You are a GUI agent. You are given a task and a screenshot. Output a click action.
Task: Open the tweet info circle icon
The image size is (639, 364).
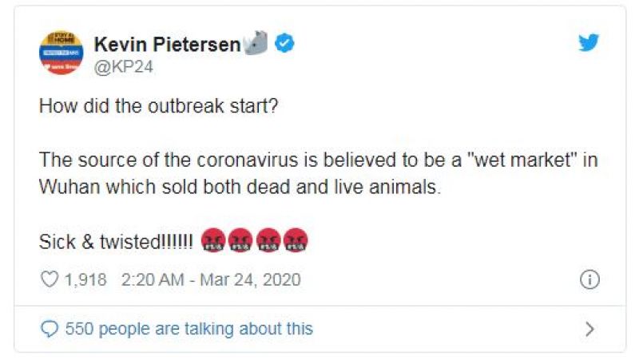[589, 279]
